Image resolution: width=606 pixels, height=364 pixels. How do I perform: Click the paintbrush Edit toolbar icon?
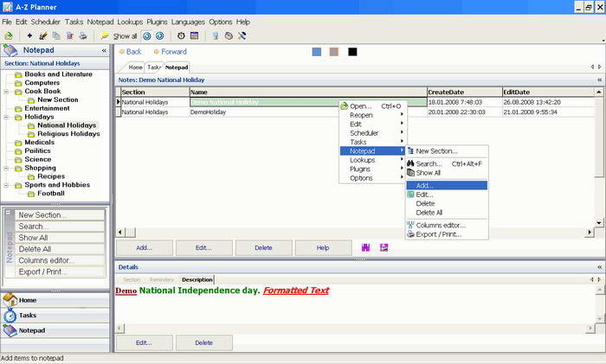tap(43, 36)
